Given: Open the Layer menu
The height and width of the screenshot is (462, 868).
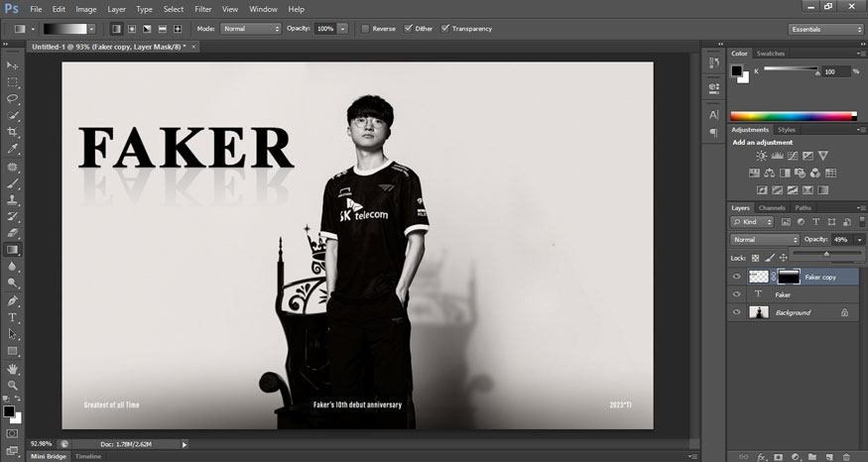Looking at the screenshot, I should [116, 9].
